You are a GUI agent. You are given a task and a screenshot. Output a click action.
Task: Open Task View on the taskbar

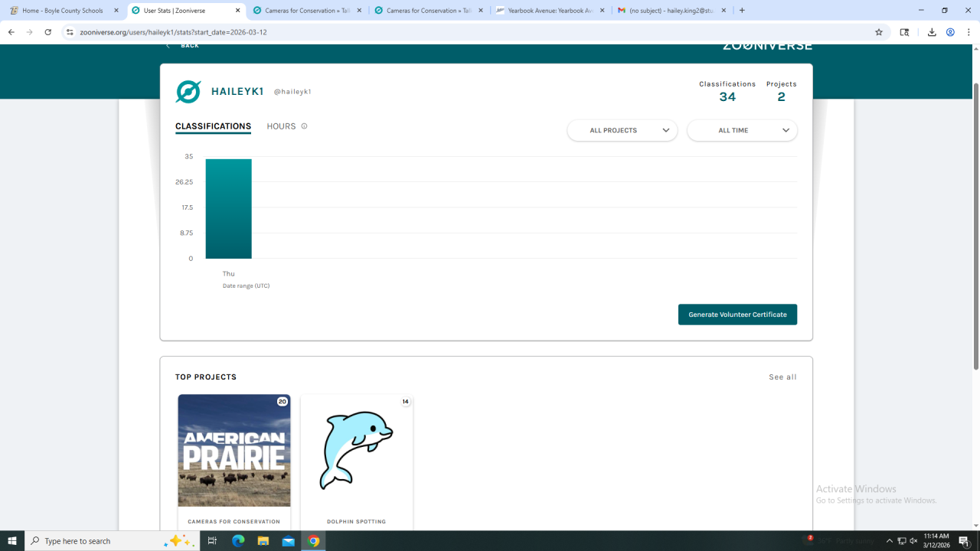click(212, 541)
